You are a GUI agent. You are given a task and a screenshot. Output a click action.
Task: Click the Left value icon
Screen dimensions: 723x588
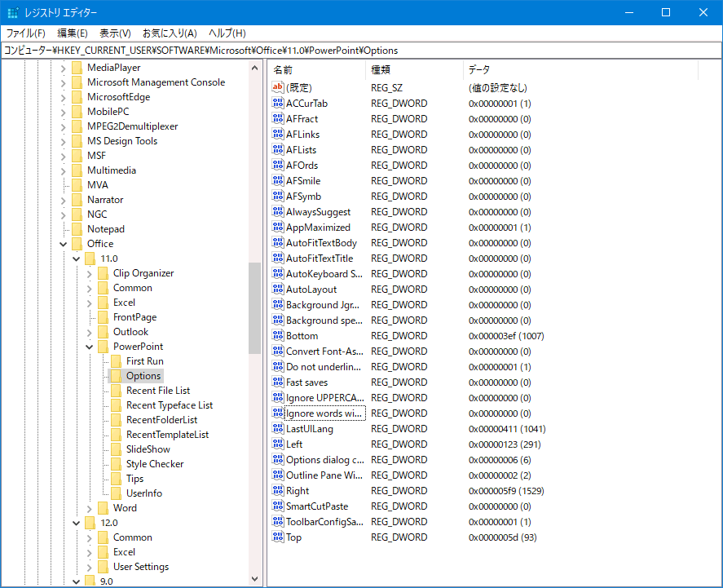point(278,444)
